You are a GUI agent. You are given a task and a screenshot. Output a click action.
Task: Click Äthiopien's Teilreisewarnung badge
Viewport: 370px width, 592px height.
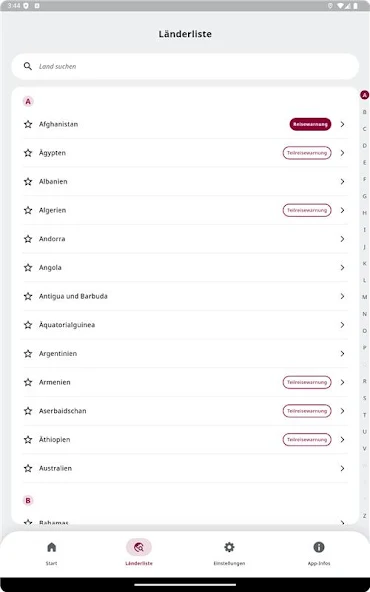coord(307,439)
